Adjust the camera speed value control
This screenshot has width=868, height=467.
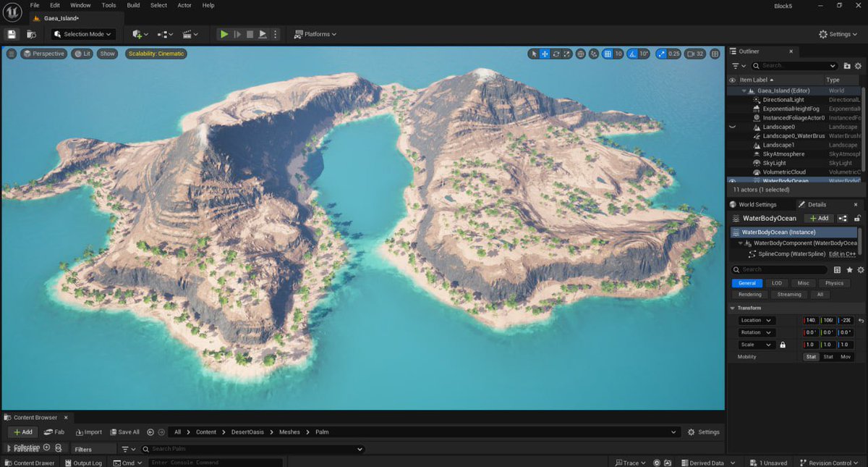pos(692,54)
